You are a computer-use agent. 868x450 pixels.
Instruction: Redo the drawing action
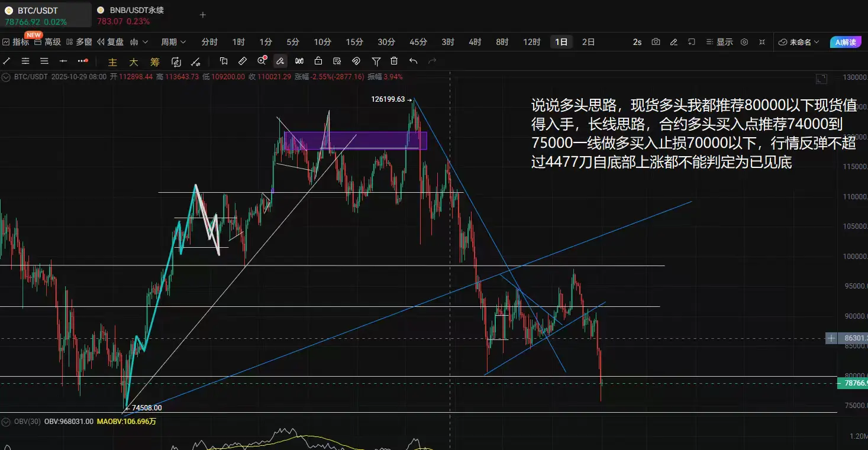click(432, 61)
